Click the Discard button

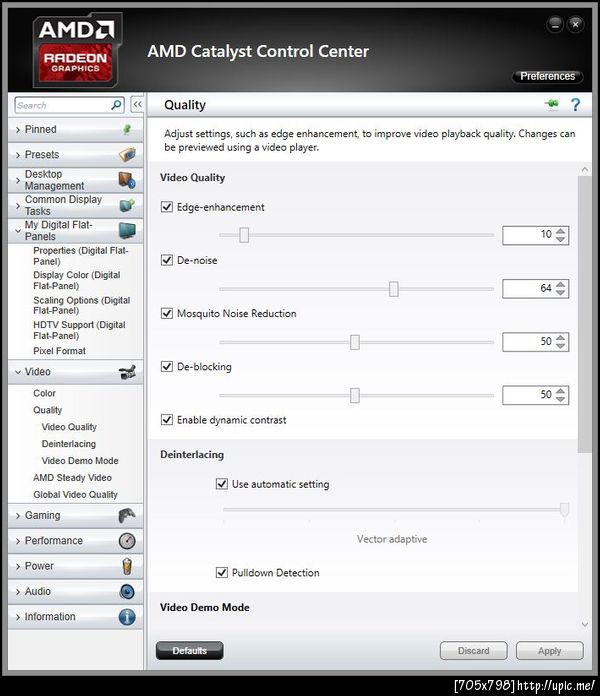point(474,651)
